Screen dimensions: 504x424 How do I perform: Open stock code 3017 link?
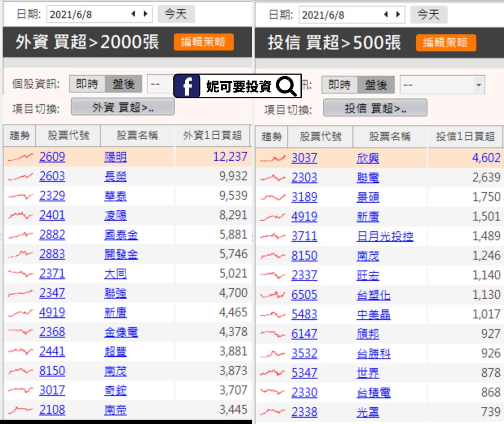(x=52, y=390)
